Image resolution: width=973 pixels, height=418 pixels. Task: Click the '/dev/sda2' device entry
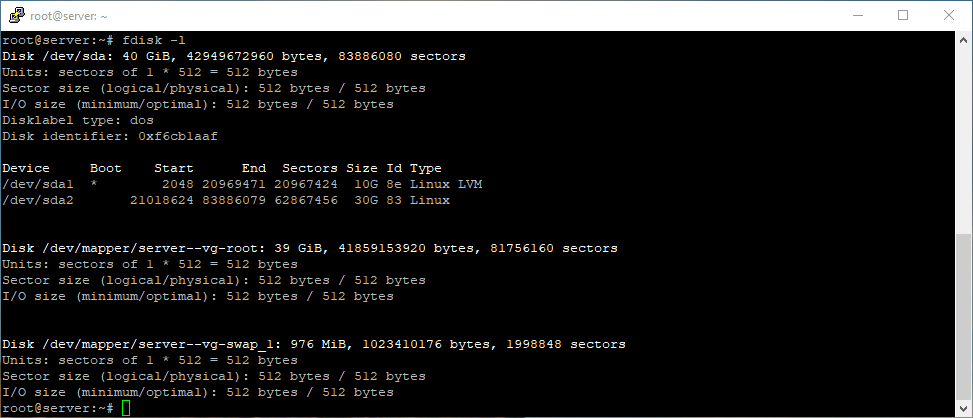pos(38,200)
